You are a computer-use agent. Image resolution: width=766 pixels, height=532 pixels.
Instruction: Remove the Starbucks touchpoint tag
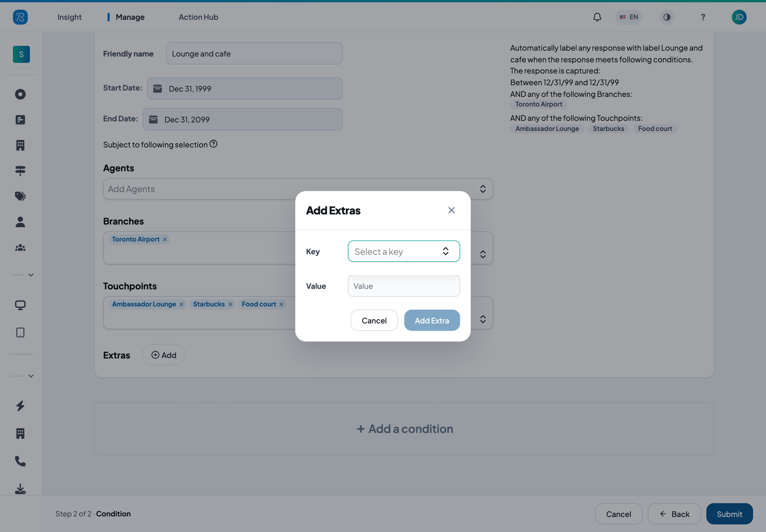230,304
